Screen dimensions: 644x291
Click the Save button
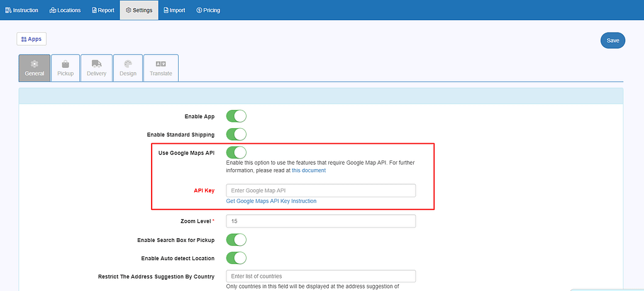(x=613, y=40)
